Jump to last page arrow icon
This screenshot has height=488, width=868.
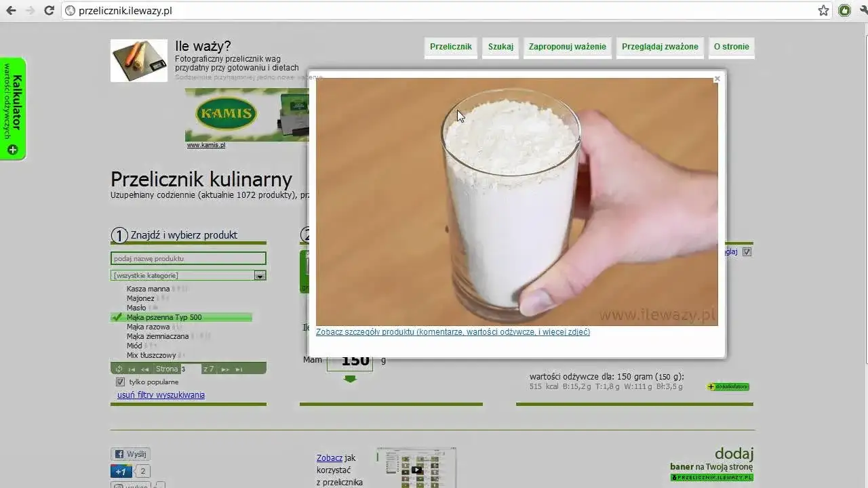pos(239,369)
